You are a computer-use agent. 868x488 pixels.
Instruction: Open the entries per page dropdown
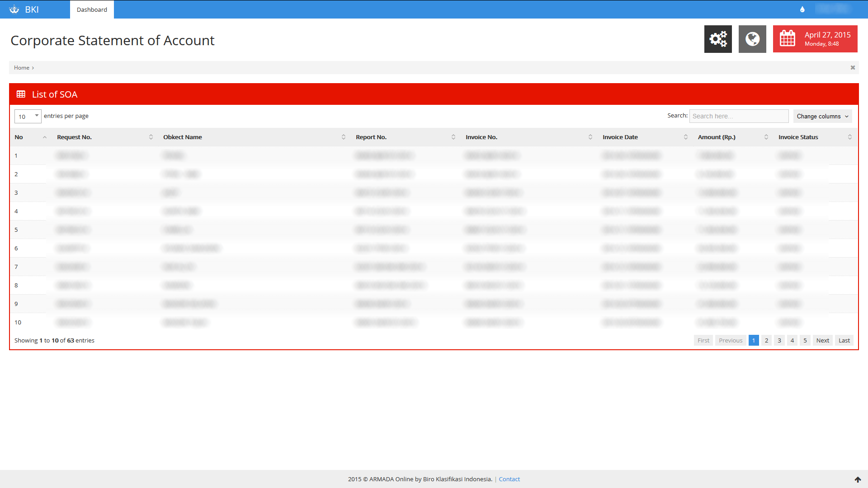tap(28, 117)
